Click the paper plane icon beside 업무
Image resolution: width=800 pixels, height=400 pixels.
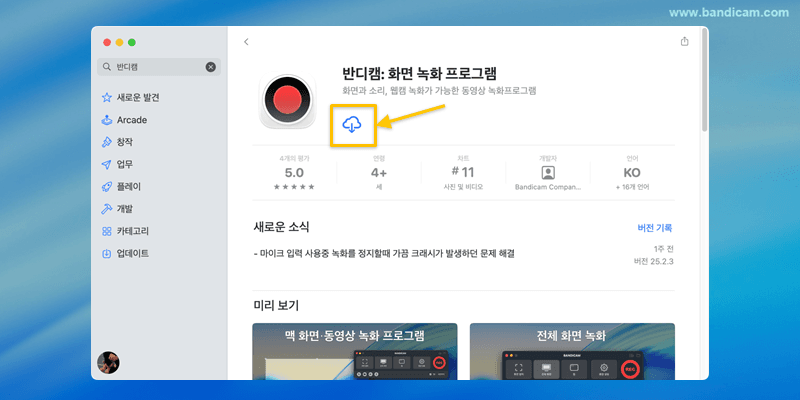click(x=107, y=164)
